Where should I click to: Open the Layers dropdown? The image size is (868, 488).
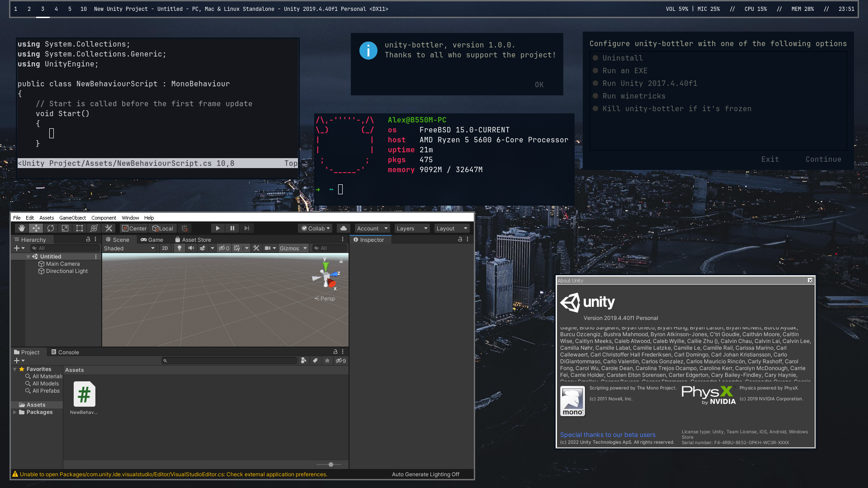click(x=411, y=228)
